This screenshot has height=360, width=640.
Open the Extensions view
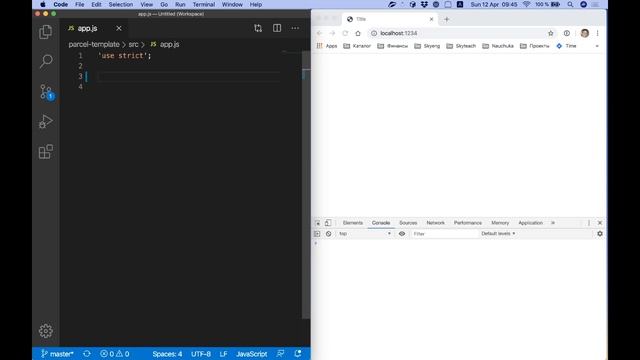click(x=45, y=151)
